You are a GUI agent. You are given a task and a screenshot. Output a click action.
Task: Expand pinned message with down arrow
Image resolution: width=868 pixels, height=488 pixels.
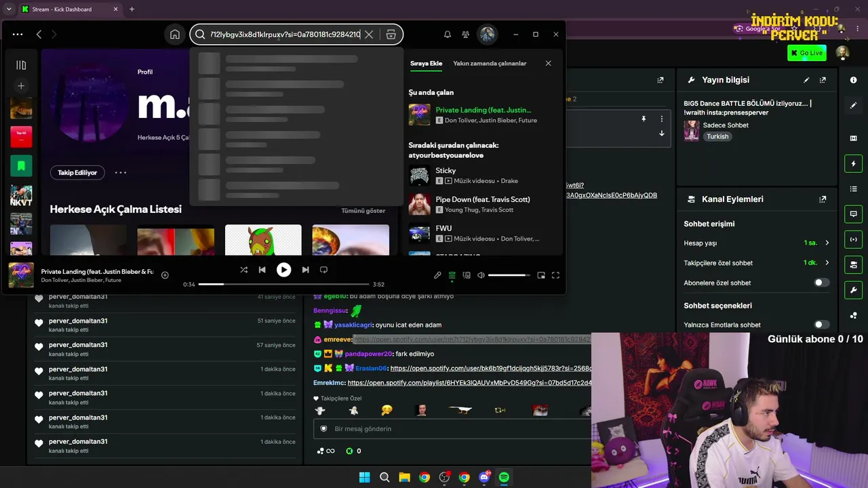click(662, 134)
